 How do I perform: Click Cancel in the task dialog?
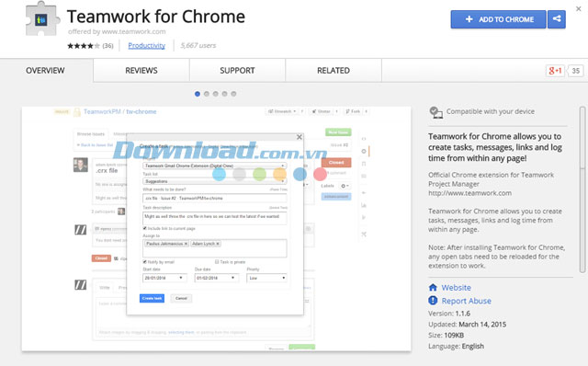click(x=181, y=298)
